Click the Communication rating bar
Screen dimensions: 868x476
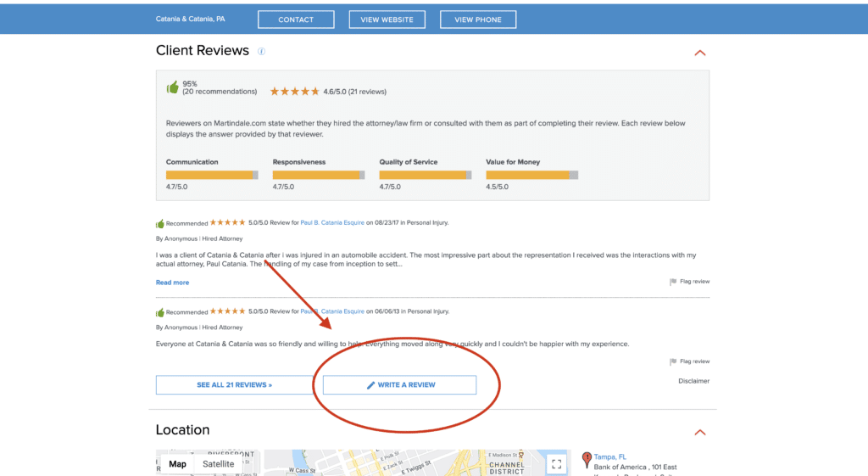click(x=212, y=175)
